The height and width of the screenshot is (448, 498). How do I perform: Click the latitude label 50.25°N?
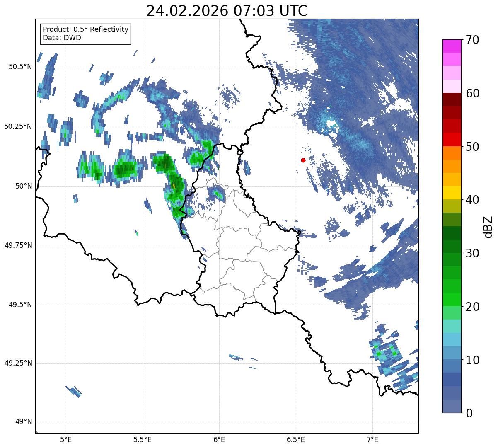[18, 126]
